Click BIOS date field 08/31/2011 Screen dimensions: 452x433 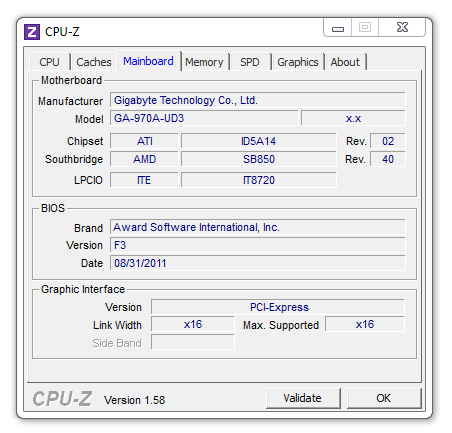(258, 263)
